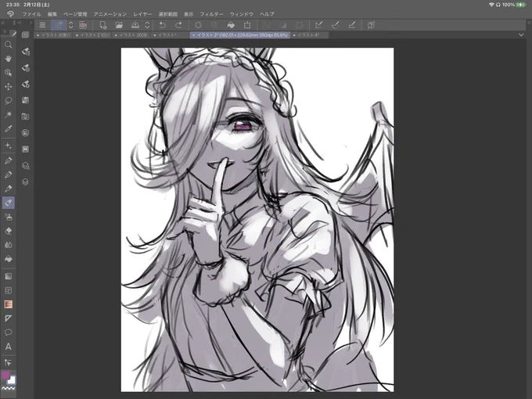Toggle snap to grid icon
The image size is (532, 399).
(352, 25)
